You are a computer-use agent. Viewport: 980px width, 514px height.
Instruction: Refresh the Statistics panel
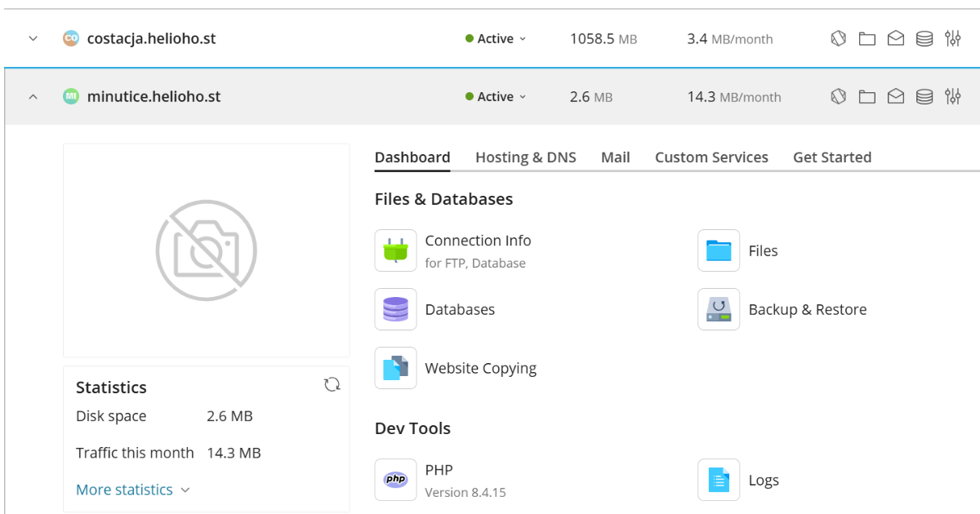click(x=332, y=385)
